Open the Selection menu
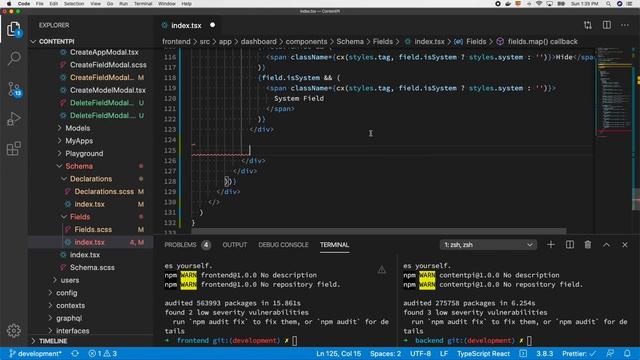640x360 pixels. (x=74, y=4)
